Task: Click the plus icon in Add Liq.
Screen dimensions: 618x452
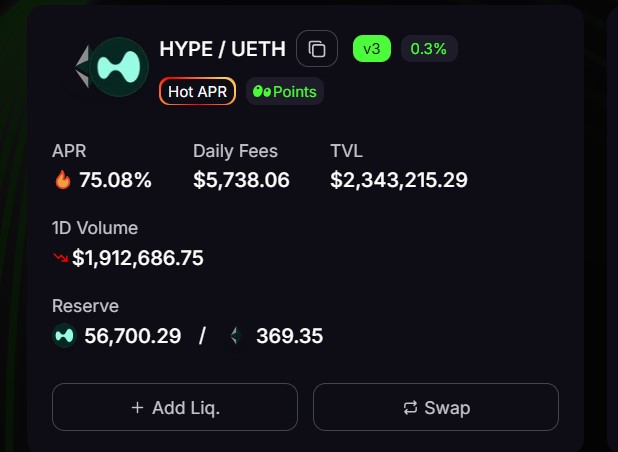Action: (x=137, y=407)
